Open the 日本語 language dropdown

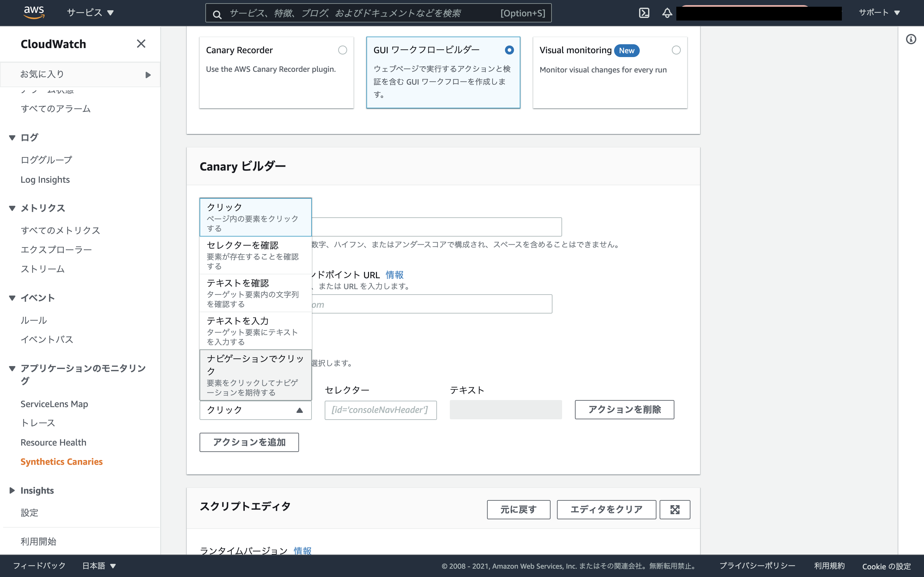(98, 565)
